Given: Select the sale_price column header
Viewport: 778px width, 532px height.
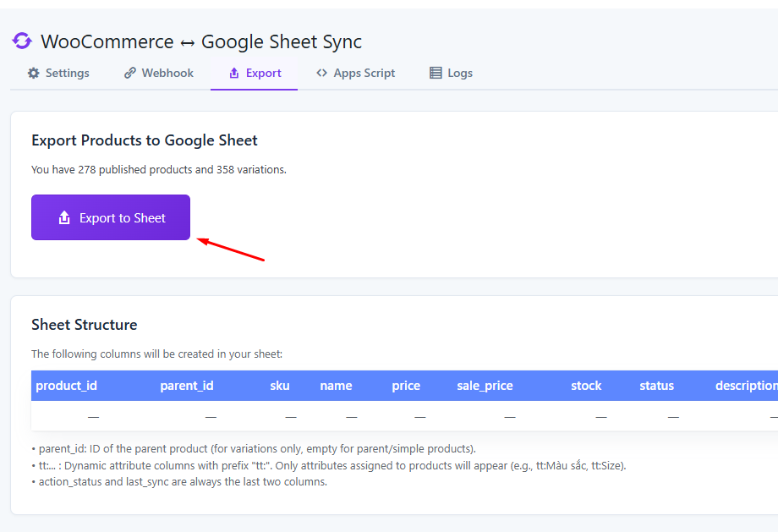Looking at the screenshot, I should (x=485, y=386).
